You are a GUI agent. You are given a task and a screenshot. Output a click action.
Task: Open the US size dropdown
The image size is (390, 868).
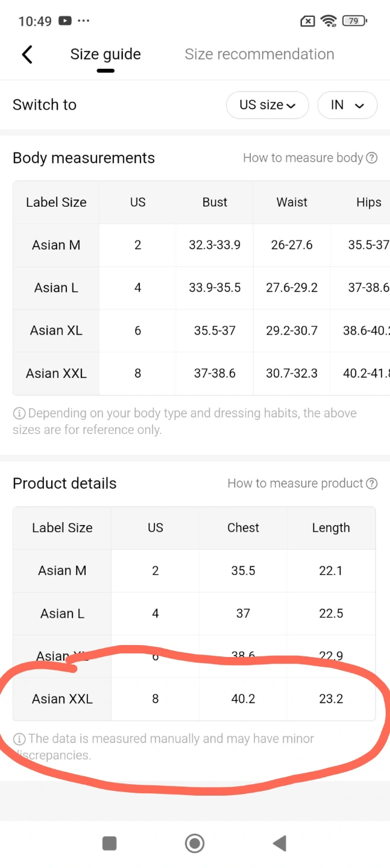point(267,105)
